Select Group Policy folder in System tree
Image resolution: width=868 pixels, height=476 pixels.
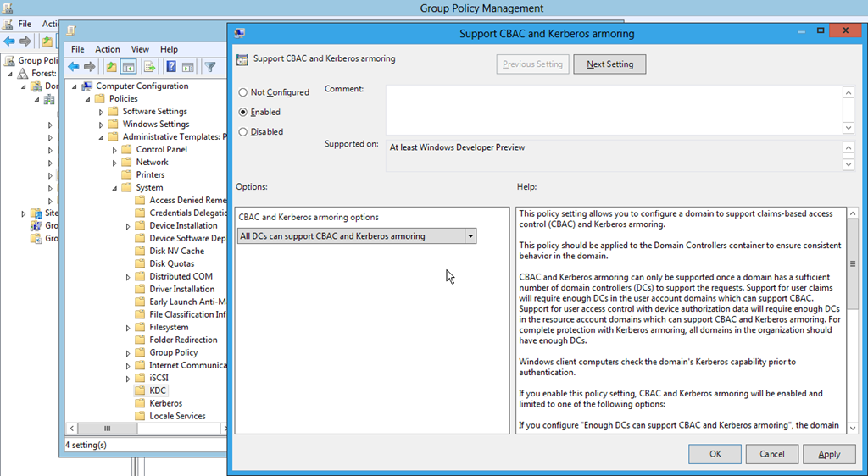173,352
